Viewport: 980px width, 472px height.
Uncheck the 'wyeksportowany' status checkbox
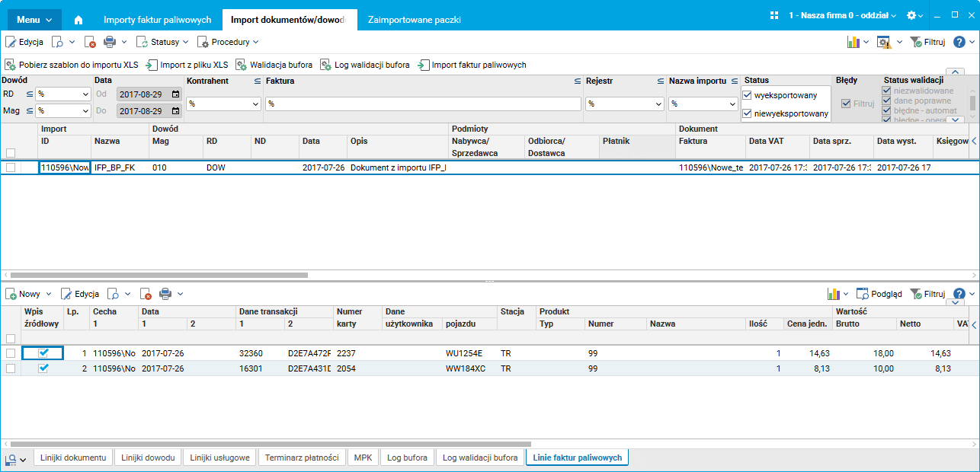747,95
